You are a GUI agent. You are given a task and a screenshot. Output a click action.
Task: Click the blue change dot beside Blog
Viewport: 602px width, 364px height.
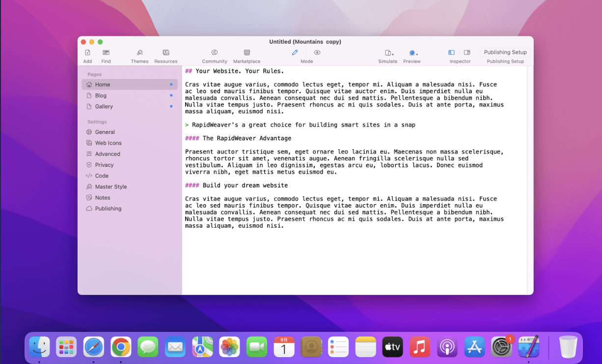[171, 95]
